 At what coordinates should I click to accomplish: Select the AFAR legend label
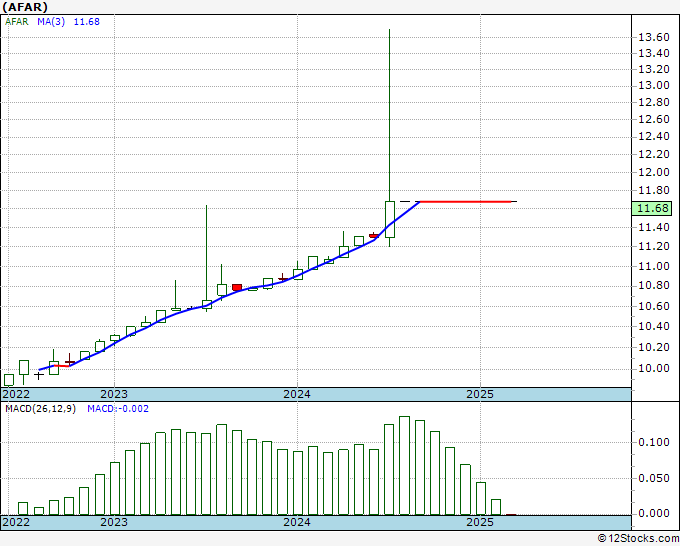pyautogui.click(x=17, y=22)
